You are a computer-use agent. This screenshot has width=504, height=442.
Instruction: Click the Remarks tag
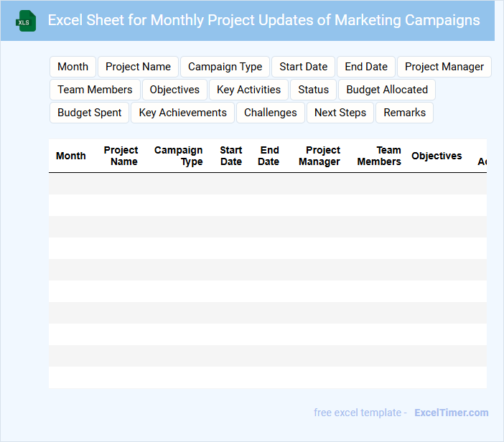click(404, 113)
